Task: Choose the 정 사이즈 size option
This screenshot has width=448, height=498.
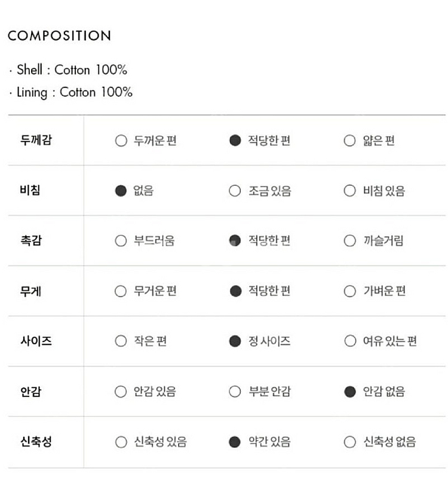Action: [x=235, y=341]
